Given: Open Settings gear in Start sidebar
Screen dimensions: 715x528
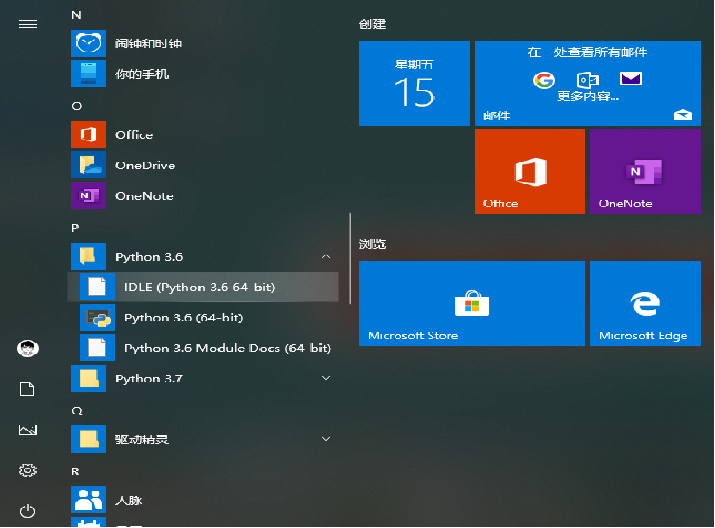Looking at the screenshot, I should [28, 470].
